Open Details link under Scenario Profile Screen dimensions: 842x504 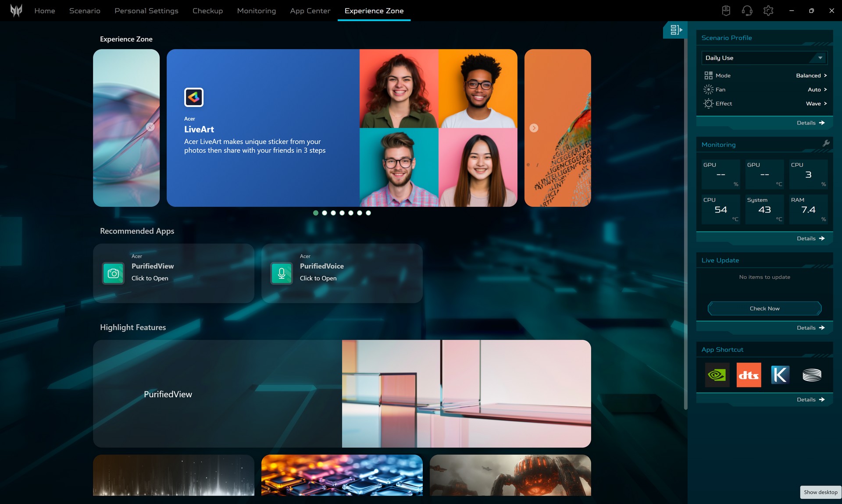click(810, 123)
